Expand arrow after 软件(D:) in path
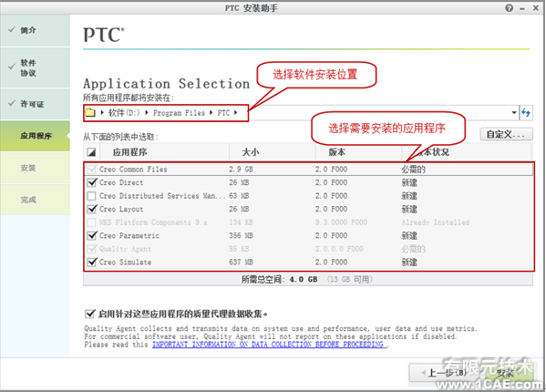Viewport: 546px width, 392px height. click(x=147, y=112)
